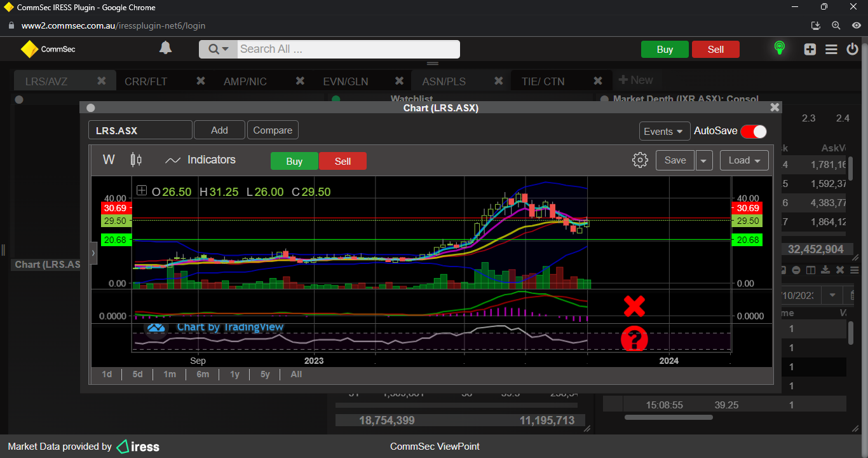Close the background trades panel with X

coord(840,270)
